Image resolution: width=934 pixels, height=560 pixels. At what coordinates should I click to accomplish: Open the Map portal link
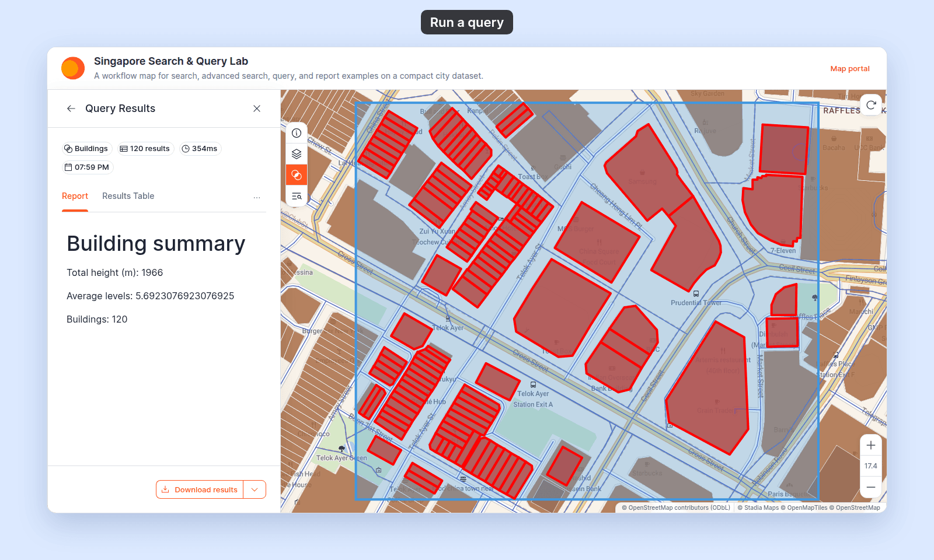click(x=850, y=69)
